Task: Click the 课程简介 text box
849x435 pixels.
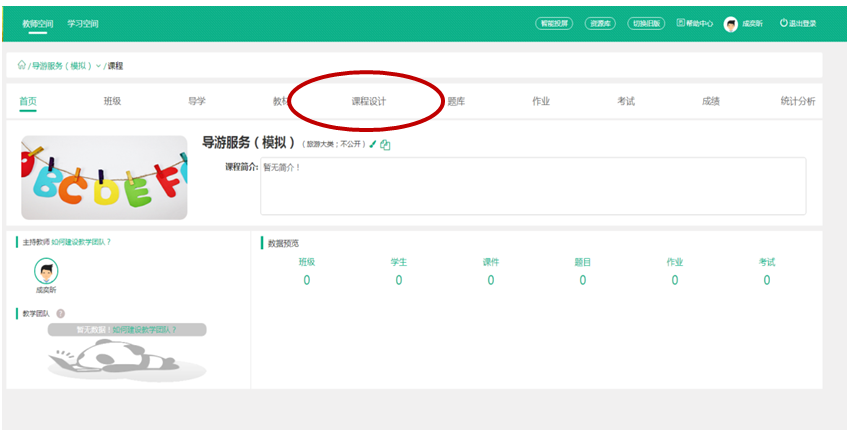Action: (x=532, y=186)
